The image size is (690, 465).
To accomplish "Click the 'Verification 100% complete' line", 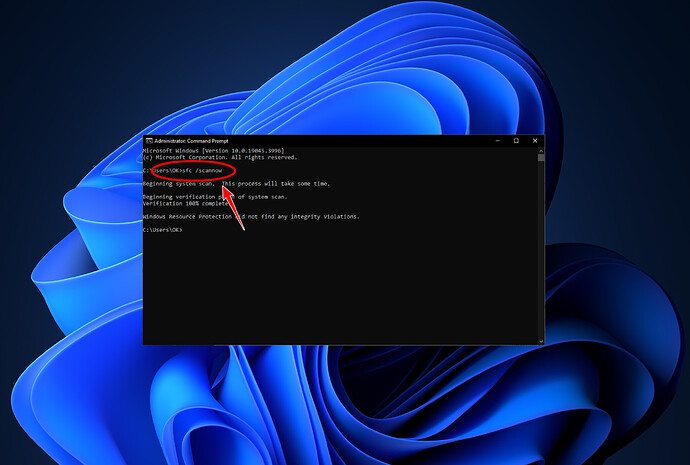I will tap(181, 203).
